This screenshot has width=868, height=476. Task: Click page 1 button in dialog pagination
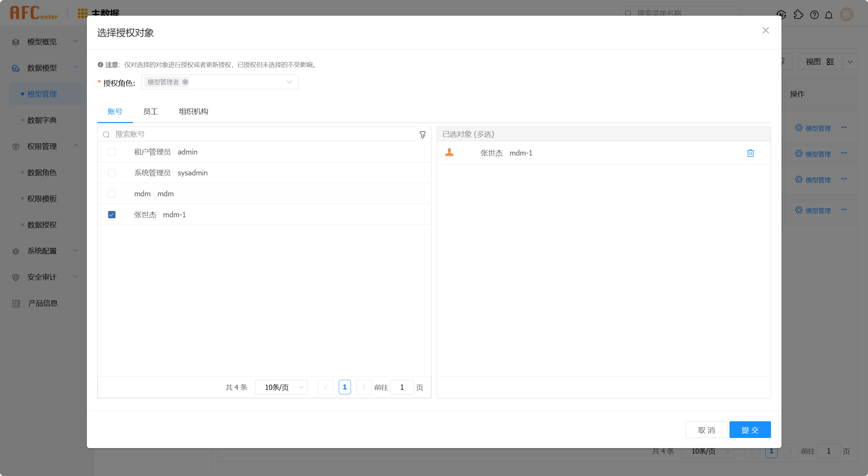tap(345, 387)
